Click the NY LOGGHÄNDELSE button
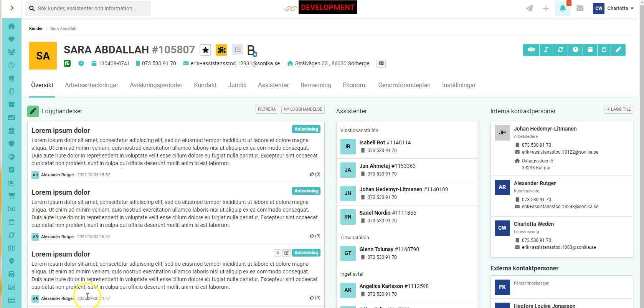This screenshot has height=308, width=644. click(303, 109)
